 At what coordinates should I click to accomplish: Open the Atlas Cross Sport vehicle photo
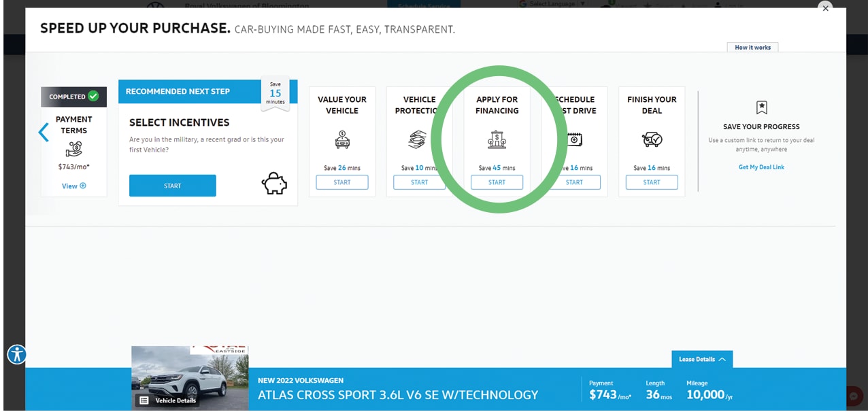click(x=190, y=377)
